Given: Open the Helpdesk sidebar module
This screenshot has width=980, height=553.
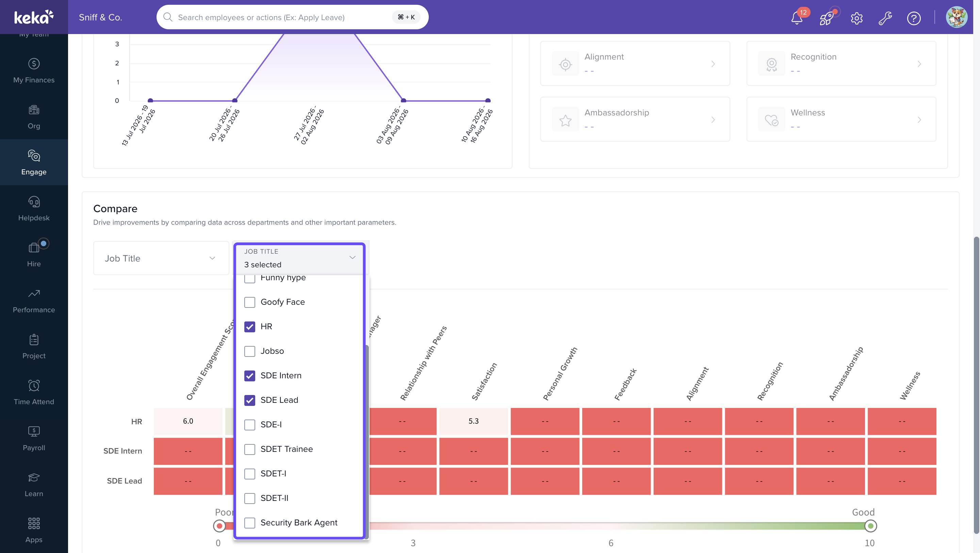Looking at the screenshot, I should pyautogui.click(x=34, y=208).
